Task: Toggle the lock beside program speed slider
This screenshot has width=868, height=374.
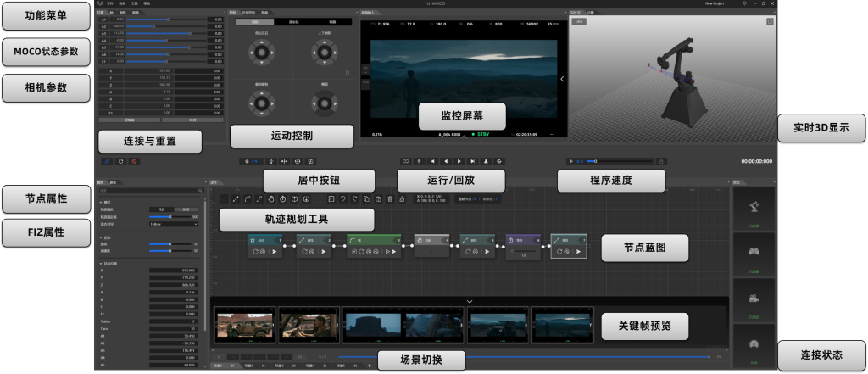Action: (x=661, y=160)
